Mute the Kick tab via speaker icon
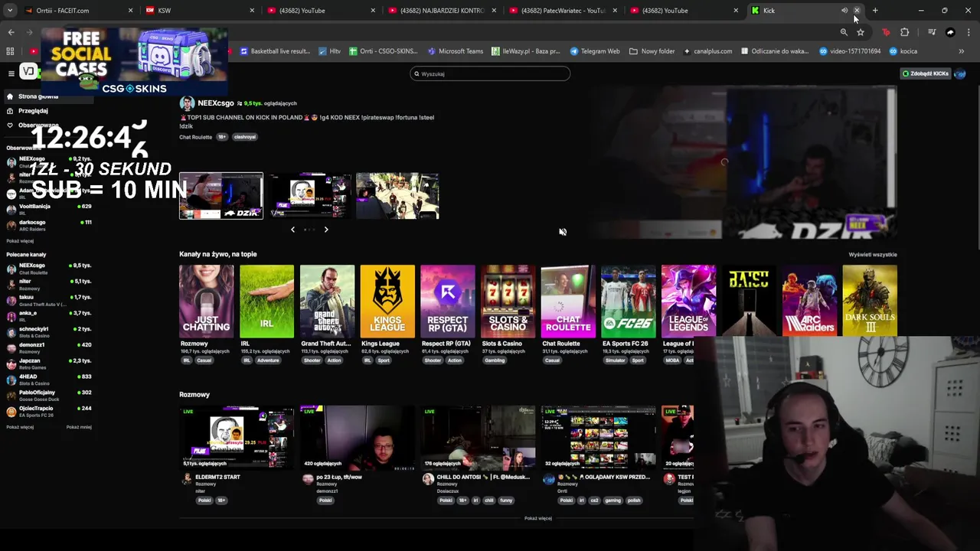This screenshot has height=551, width=980. click(x=844, y=11)
